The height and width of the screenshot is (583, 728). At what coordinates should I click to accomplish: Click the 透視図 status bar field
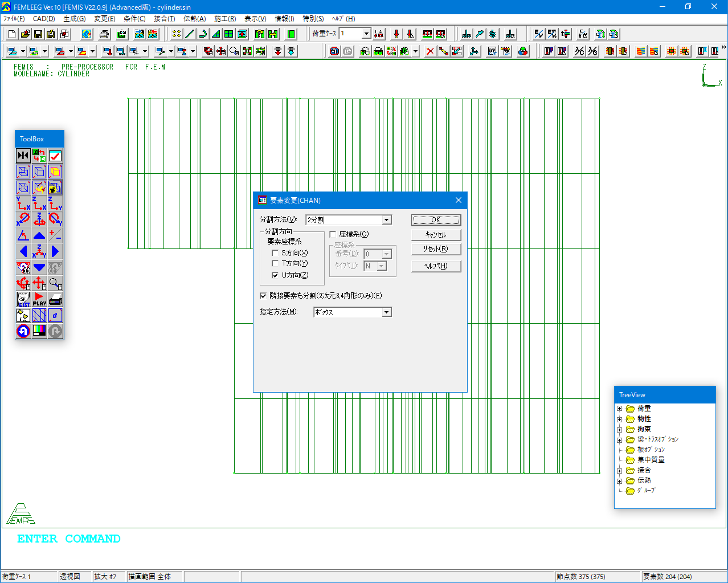tap(75, 577)
